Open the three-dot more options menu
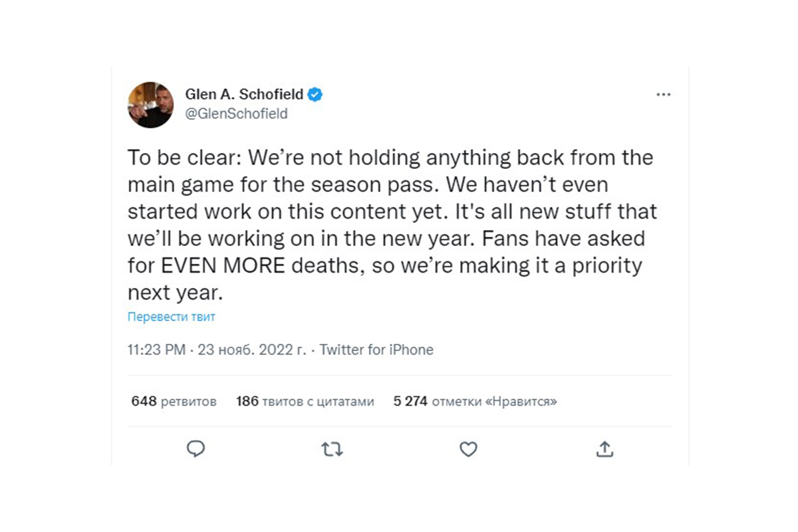798x532 pixels. 663,94
